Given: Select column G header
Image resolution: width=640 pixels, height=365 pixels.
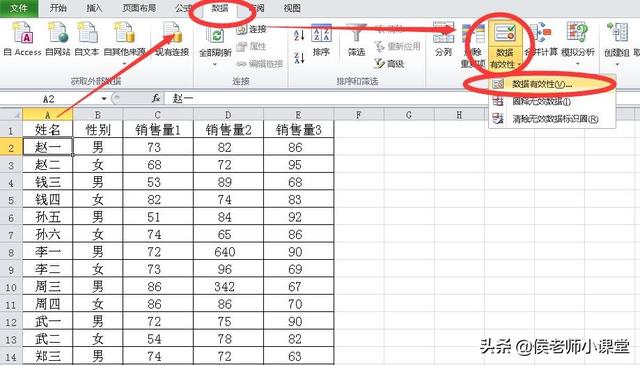Looking at the screenshot, I should pyautogui.click(x=409, y=115).
